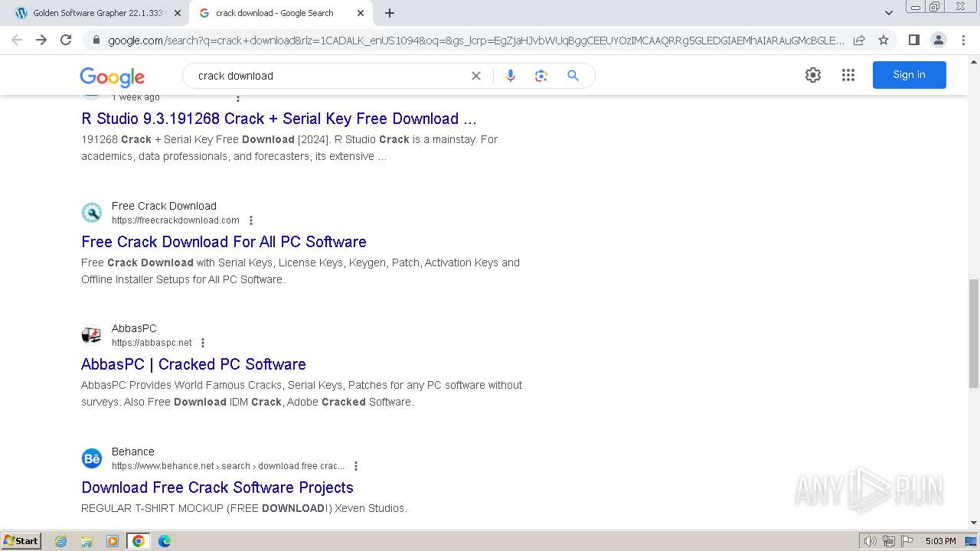Screen dimensions: 980x551
Task: Launch Microsoft Edge from taskbar
Action: [x=165, y=541]
